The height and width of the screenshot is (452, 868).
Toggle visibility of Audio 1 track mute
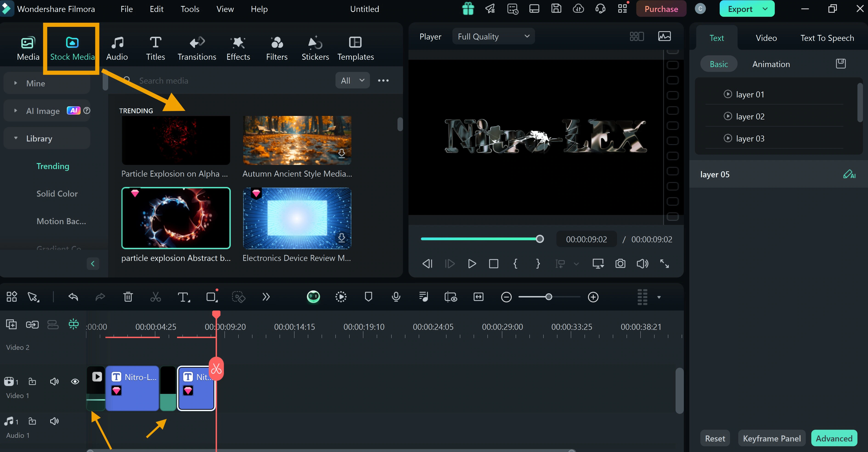coord(54,421)
